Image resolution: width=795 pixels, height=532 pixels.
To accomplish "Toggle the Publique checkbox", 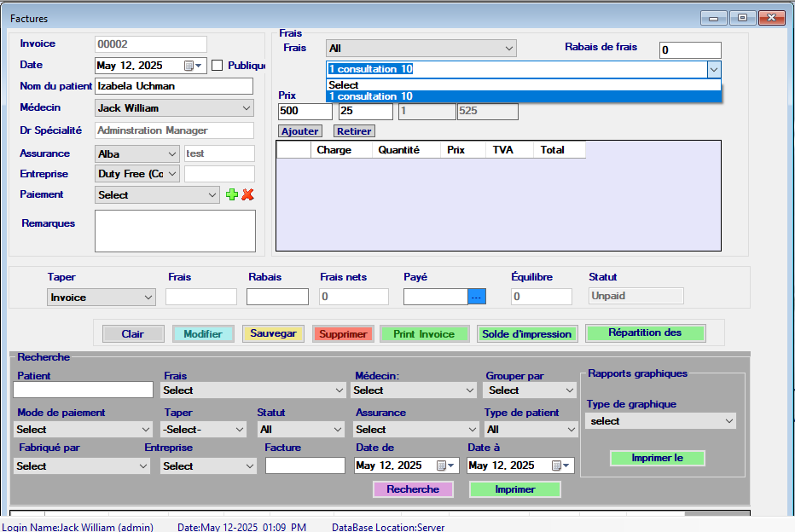I will pos(218,66).
